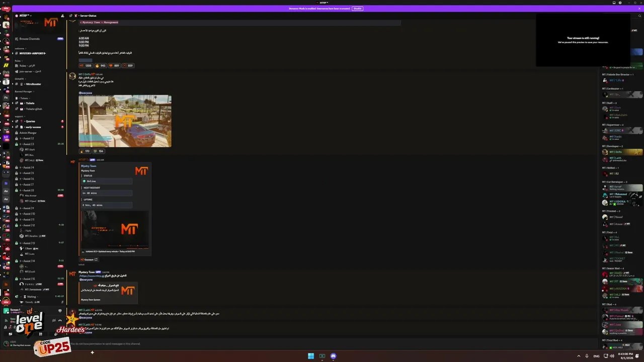Collapse the DONATE channel category
The width and height of the screenshot is (644, 362).
click(x=20, y=79)
